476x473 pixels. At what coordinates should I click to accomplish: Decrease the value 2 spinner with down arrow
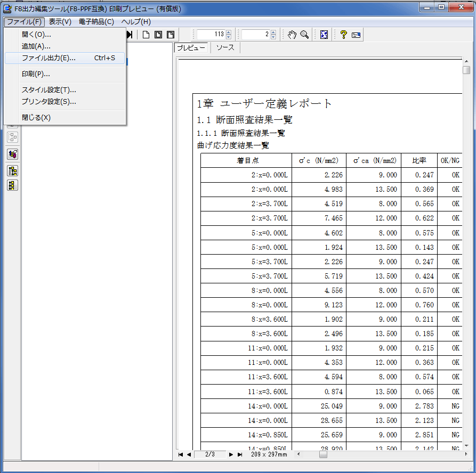tap(273, 37)
